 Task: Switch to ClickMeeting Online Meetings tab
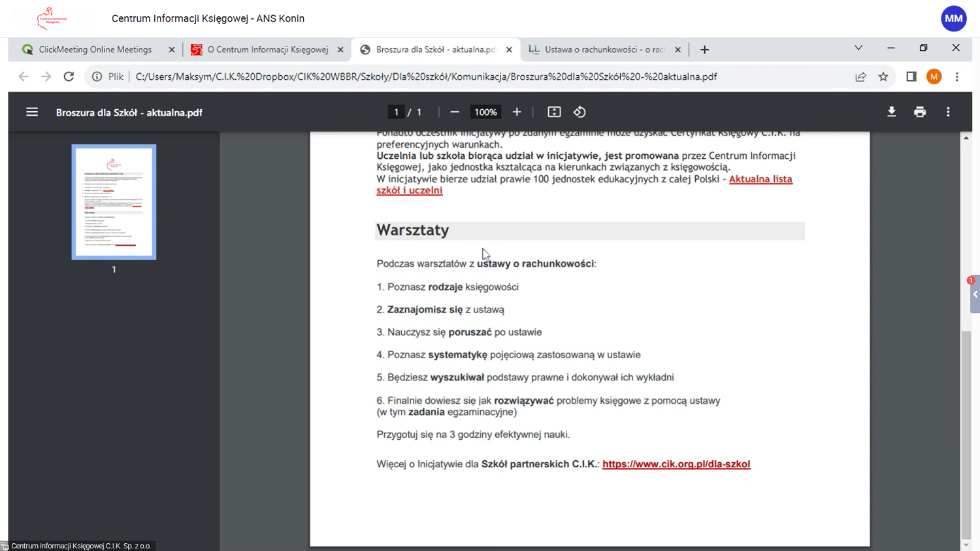coord(95,50)
